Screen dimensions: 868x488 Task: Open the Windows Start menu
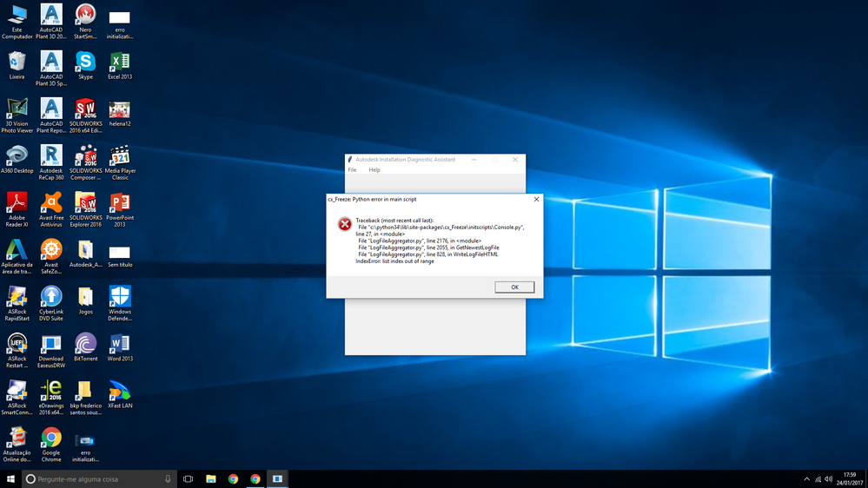(x=10, y=478)
